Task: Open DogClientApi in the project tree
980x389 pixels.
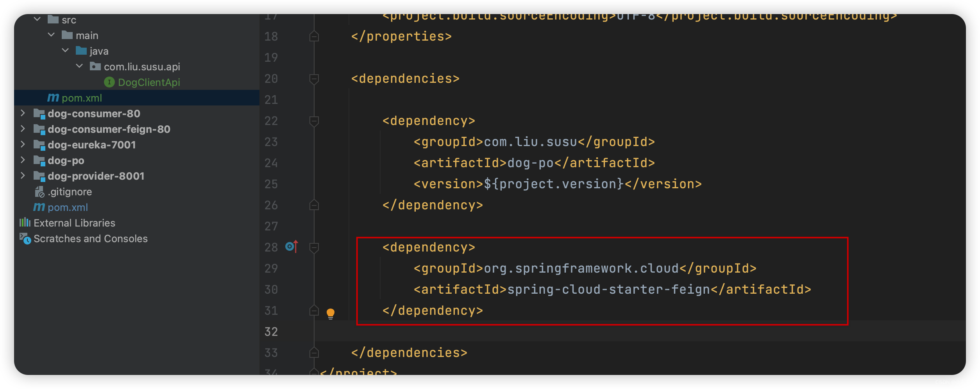Action: [x=149, y=82]
